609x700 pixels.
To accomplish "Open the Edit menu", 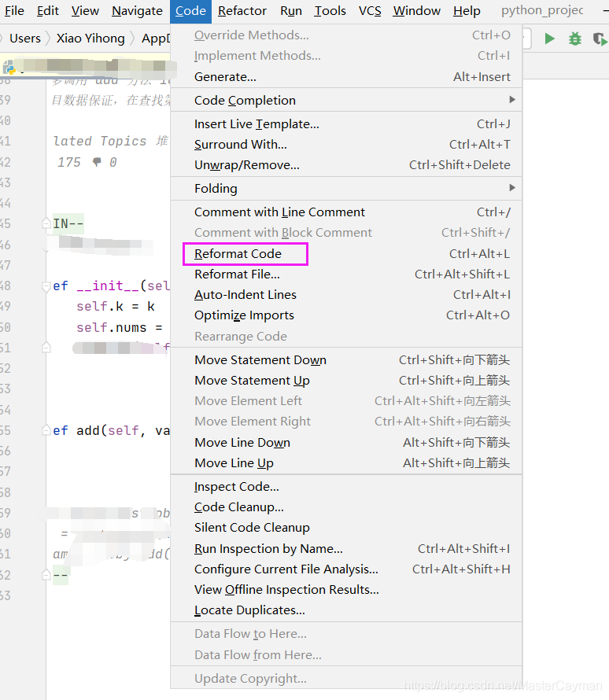I will tap(48, 11).
